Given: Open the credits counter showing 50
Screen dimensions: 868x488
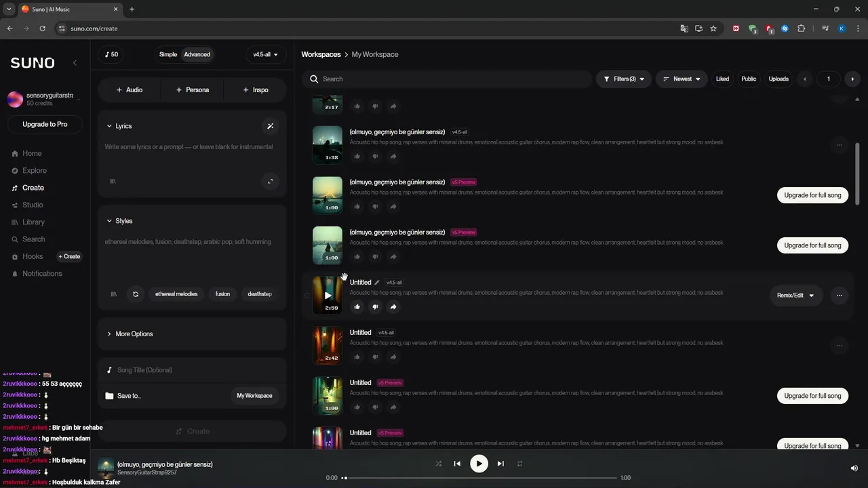Looking at the screenshot, I should pyautogui.click(x=111, y=54).
